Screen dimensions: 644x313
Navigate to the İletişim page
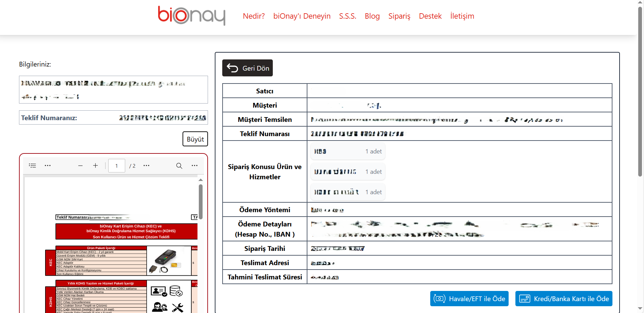pos(462,16)
